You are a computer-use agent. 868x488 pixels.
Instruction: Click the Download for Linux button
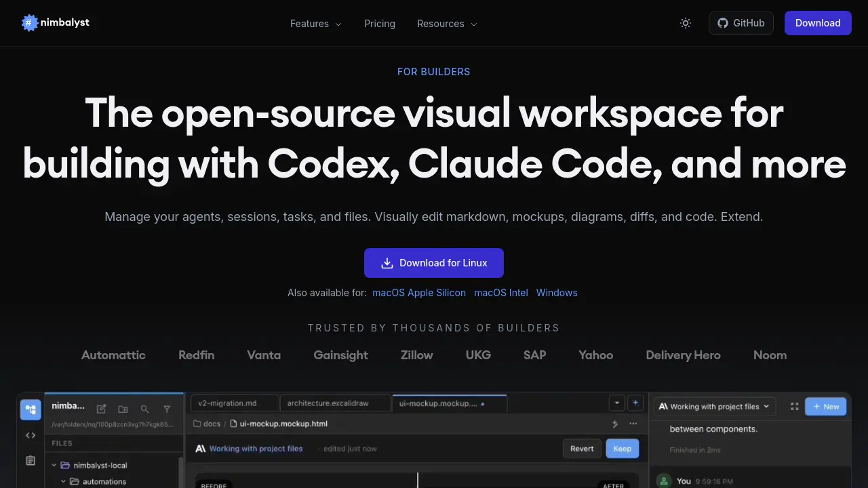pyautogui.click(x=434, y=263)
